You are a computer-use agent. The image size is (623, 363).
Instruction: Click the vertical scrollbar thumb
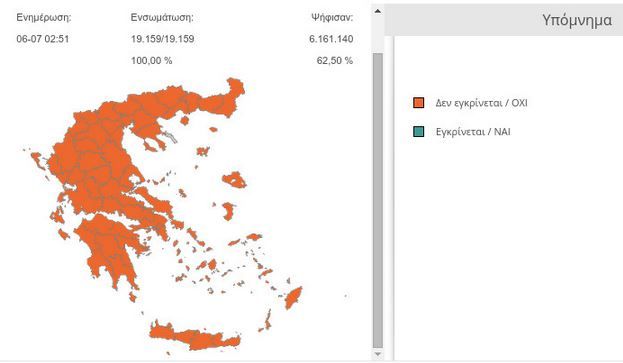(378, 201)
